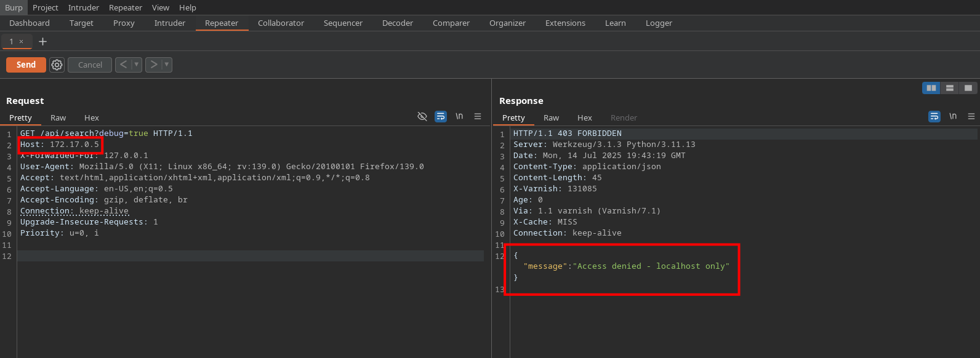Switch to the Intruder tool tab
The image size is (980, 358).
[170, 23]
